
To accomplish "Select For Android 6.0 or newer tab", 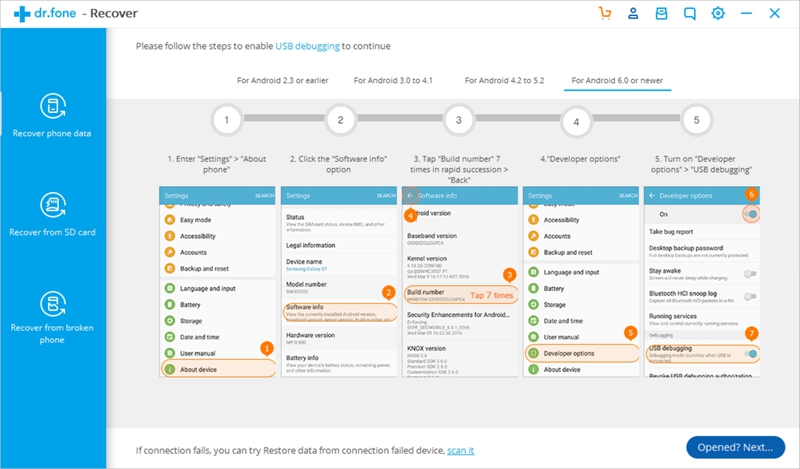I will pyautogui.click(x=617, y=81).
